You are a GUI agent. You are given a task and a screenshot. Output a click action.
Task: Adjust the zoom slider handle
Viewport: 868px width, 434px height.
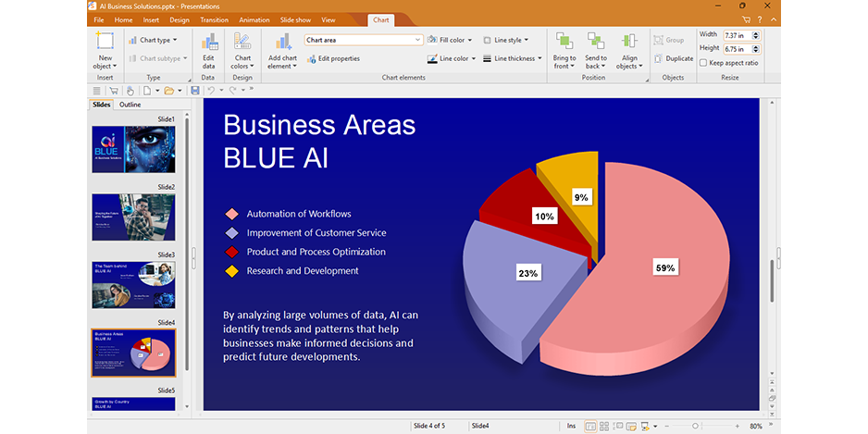(x=695, y=426)
